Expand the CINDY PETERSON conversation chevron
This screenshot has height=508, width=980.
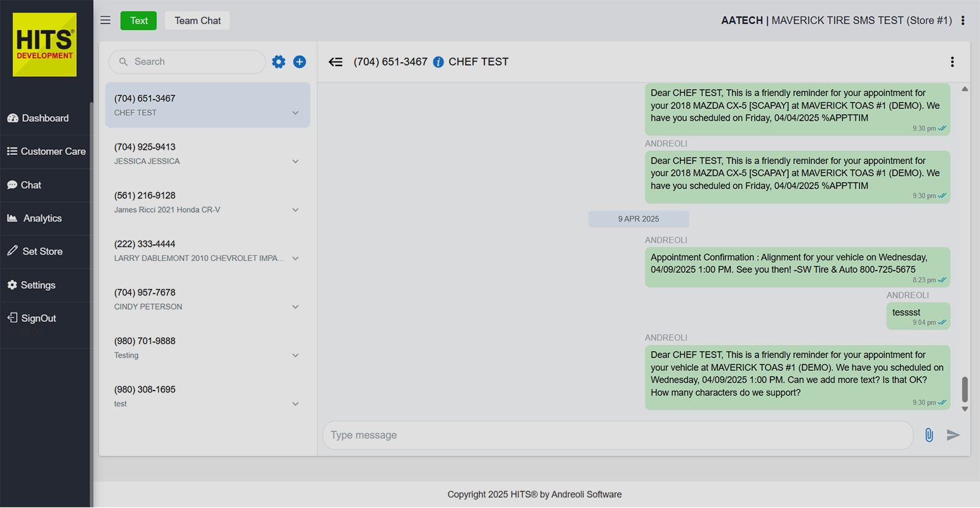(295, 307)
